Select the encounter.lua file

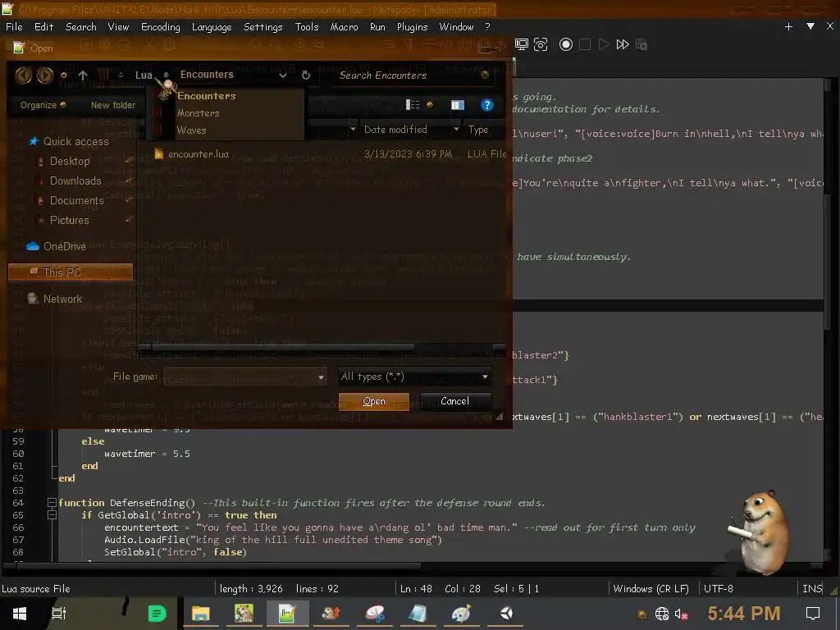[199, 154]
